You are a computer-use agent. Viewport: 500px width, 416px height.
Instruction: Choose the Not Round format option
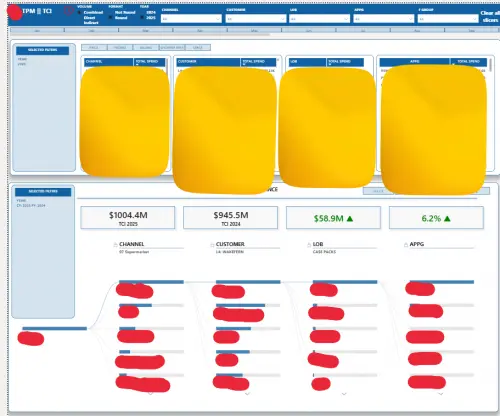[x=125, y=12]
